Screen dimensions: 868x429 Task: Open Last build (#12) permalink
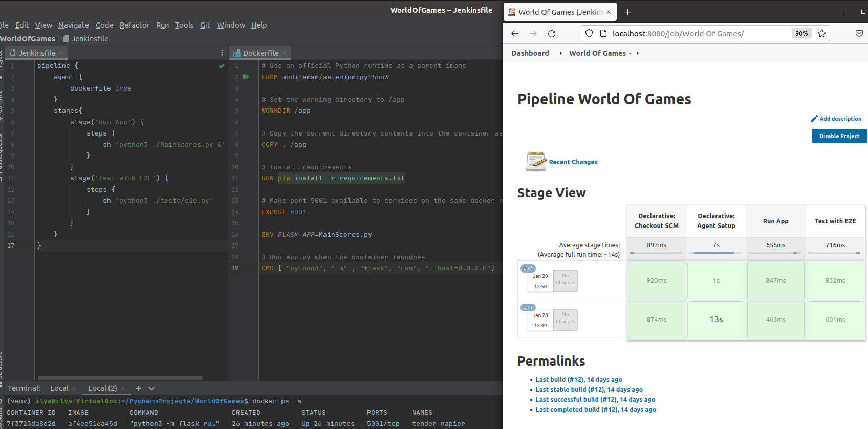(579, 380)
